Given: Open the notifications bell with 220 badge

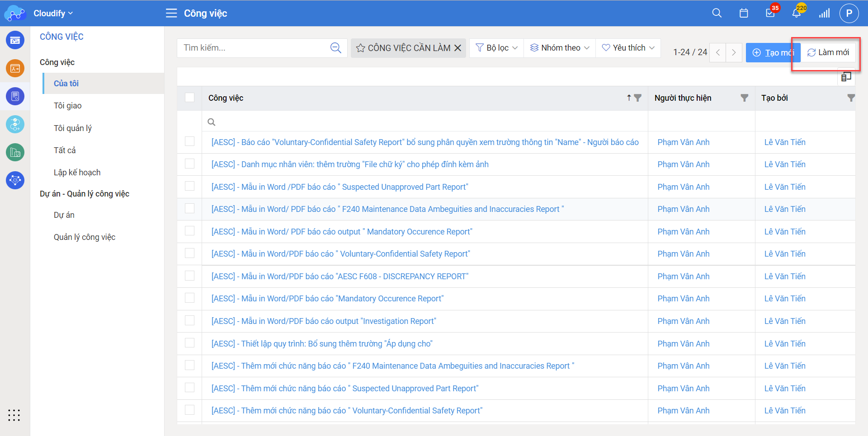Looking at the screenshot, I should tap(797, 13).
